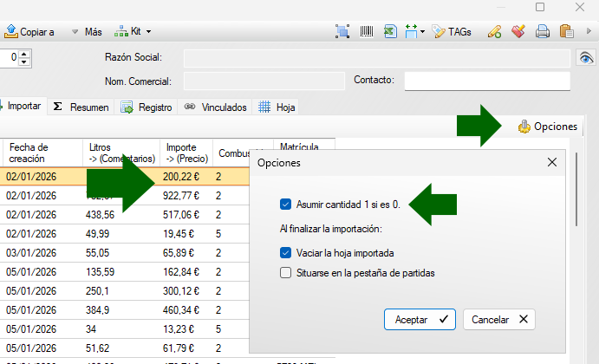Click the Cancelar button
Image resolution: width=599 pixels, height=364 pixels.
(x=499, y=319)
